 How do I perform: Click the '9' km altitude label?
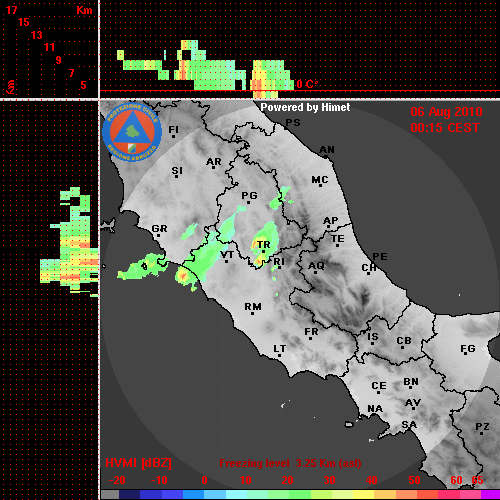58,60
